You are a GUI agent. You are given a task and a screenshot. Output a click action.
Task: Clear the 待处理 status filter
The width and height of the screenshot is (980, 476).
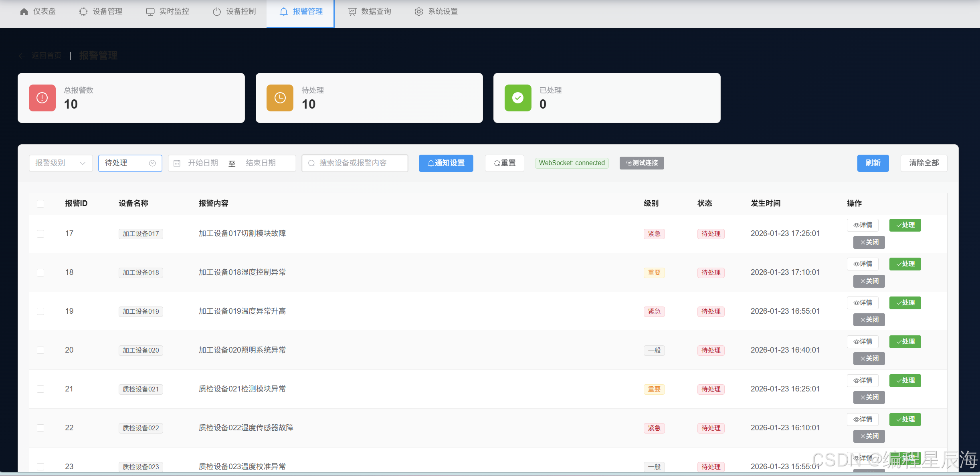click(152, 163)
